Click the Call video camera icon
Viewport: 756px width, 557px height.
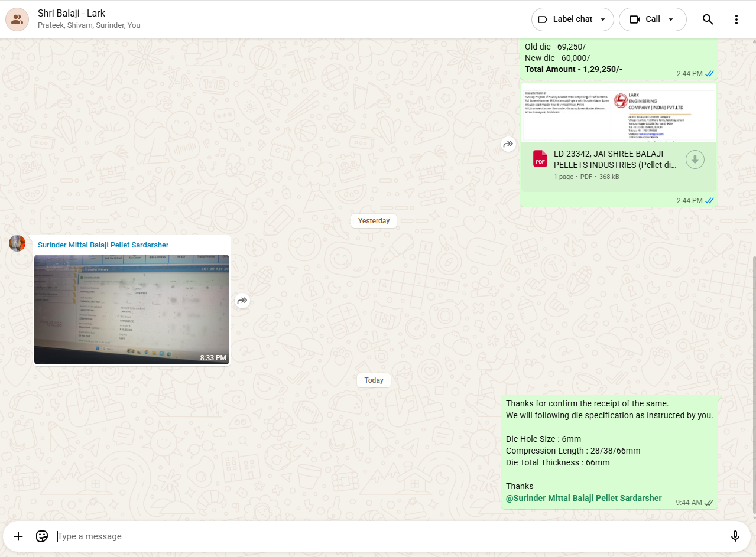click(635, 19)
